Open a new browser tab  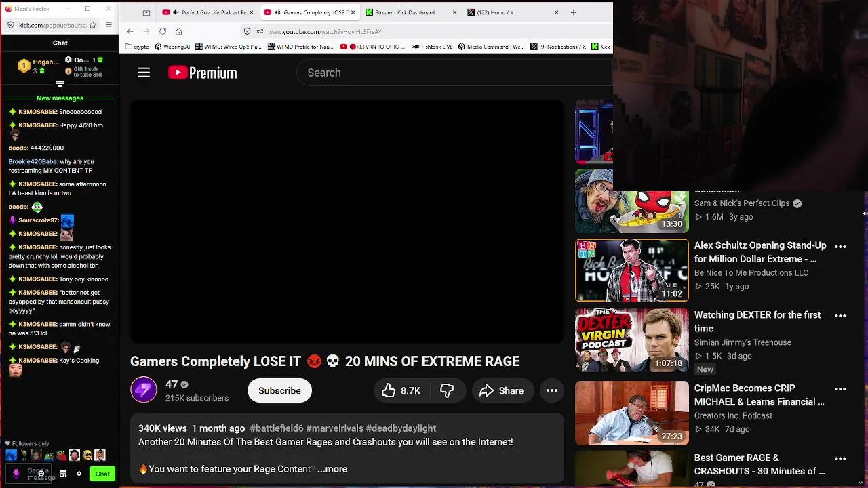pos(574,12)
